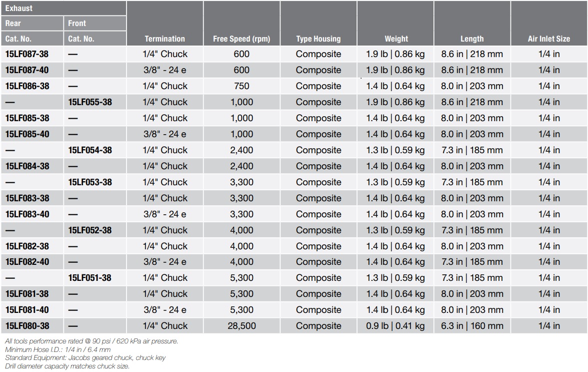Click front exhaust model 15LF051-38
588x372 pixels.
(90, 278)
